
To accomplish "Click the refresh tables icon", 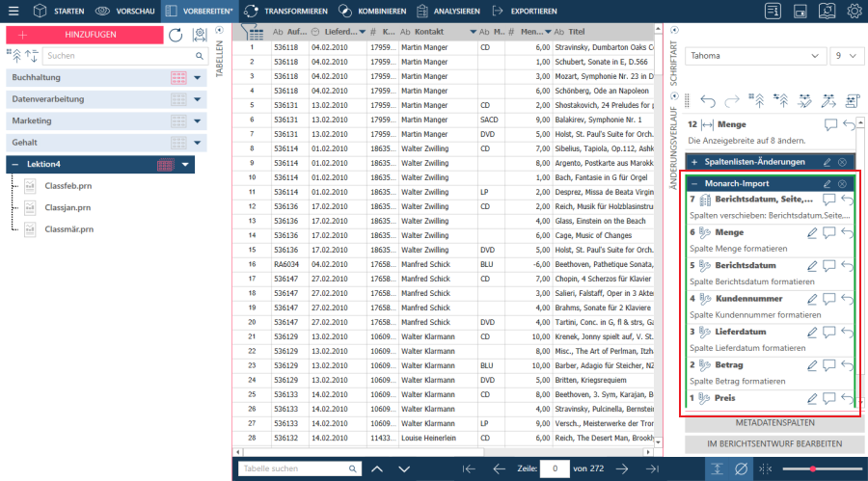I will 176,35.
